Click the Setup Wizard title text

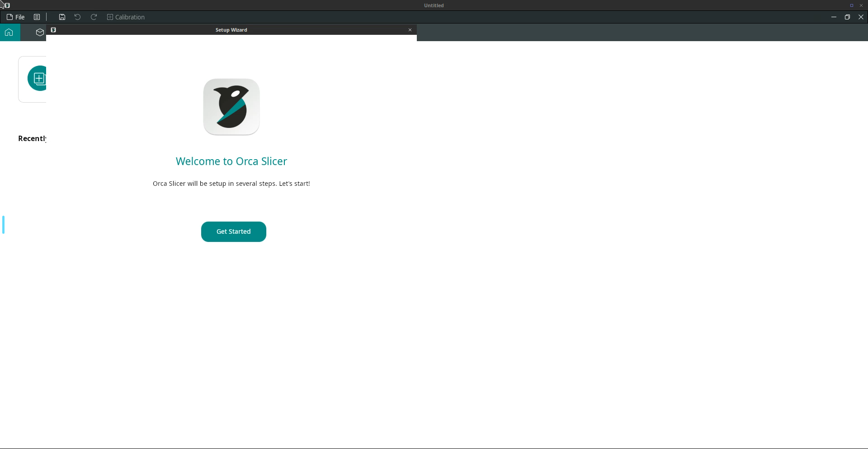coord(231,30)
